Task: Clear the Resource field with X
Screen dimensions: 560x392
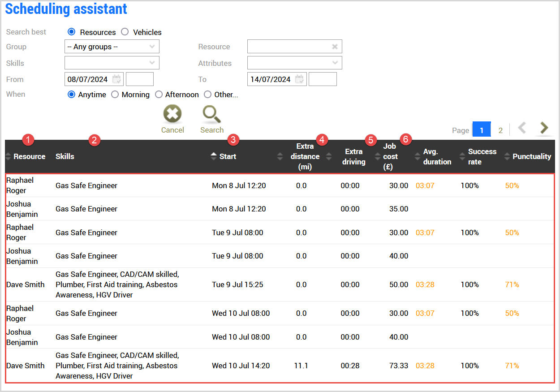Action: click(x=335, y=47)
